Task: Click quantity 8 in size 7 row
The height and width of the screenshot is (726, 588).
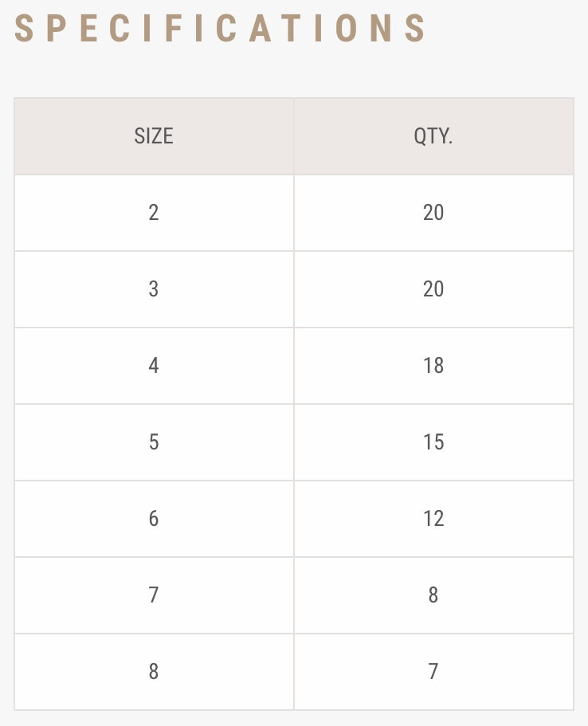Action: click(433, 595)
